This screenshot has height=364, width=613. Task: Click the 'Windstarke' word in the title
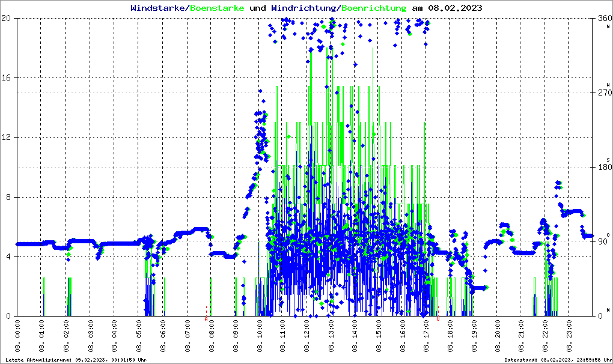[157, 8]
